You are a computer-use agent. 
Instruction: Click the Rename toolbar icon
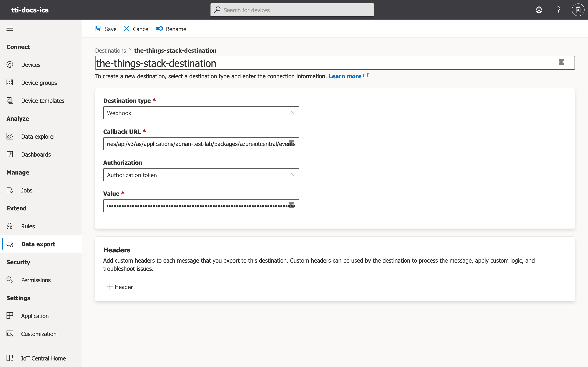pos(159,29)
